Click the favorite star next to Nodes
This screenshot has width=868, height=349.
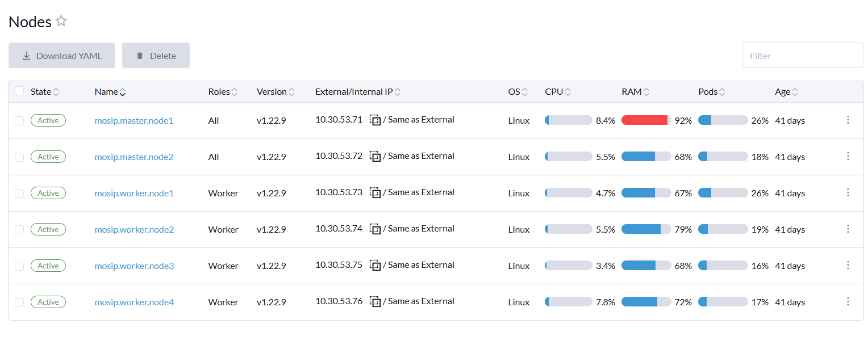pos(61,22)
